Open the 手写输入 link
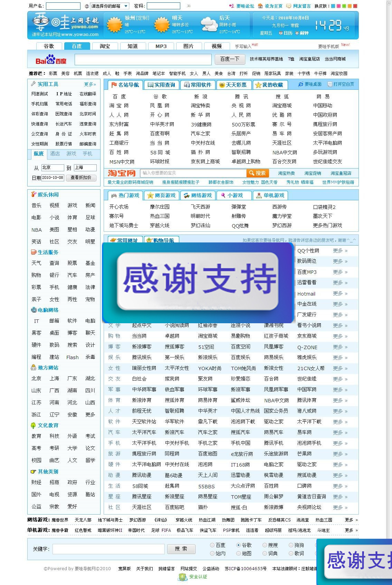Viewport: 392px width, 585px height. pos(243,46)
